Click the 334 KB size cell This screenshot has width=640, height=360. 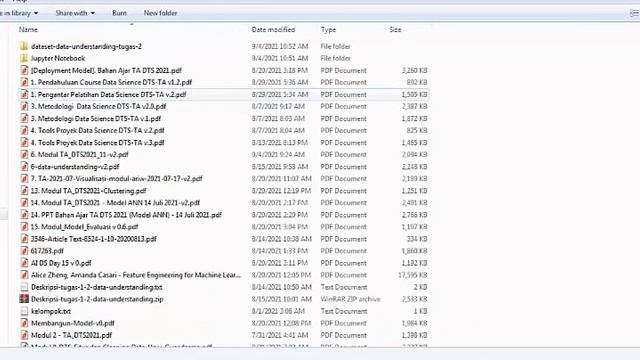click(417, 239)
